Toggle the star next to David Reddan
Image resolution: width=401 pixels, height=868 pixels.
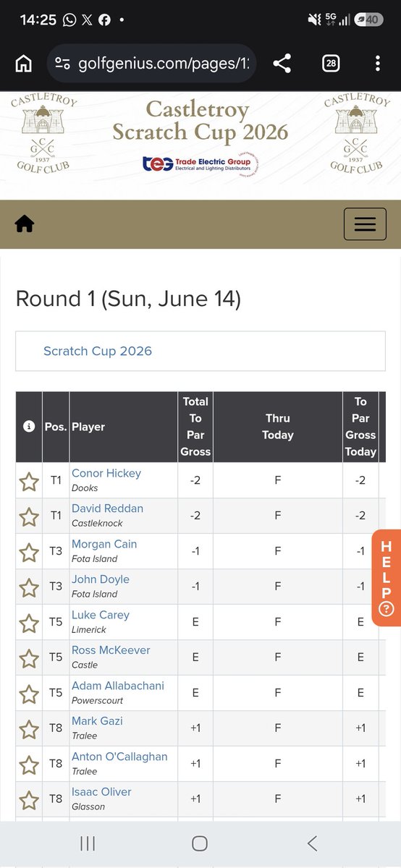(x=29, y=516)
